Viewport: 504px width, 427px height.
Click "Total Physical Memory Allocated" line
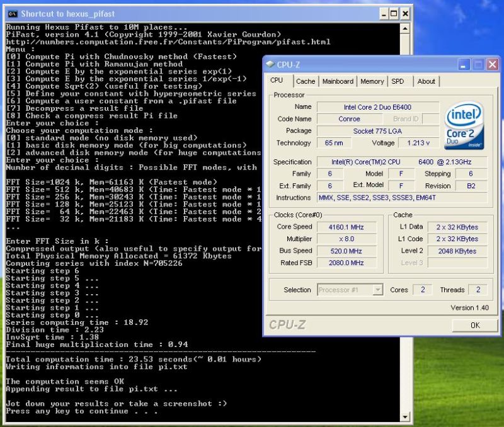(118, 256)
